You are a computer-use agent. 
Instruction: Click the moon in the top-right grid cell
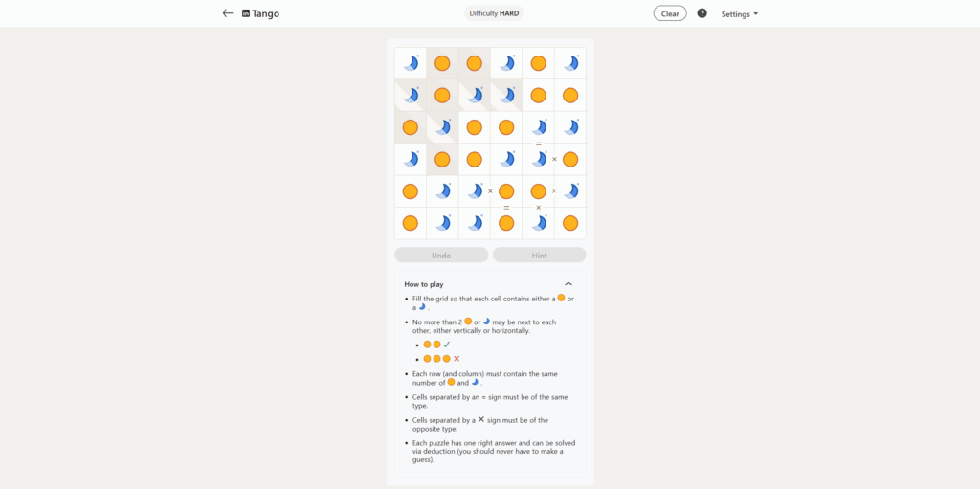tap(570, 63)
